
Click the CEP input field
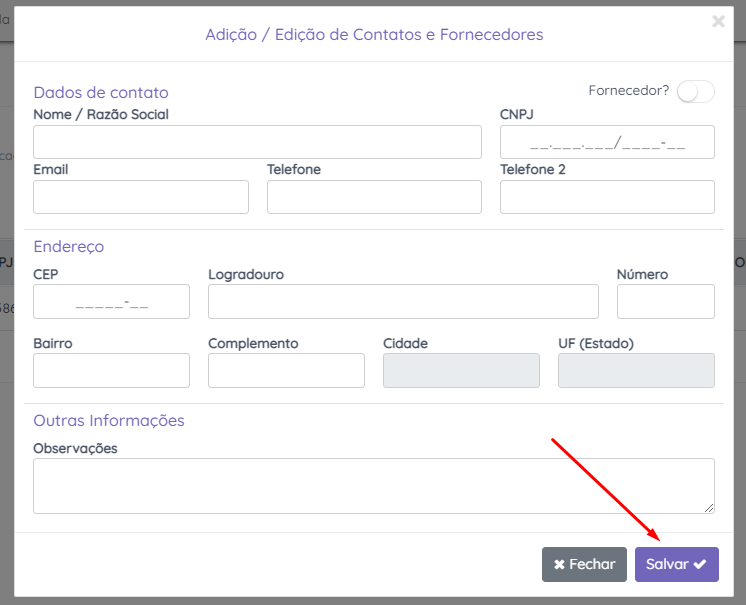pos(111,301)
